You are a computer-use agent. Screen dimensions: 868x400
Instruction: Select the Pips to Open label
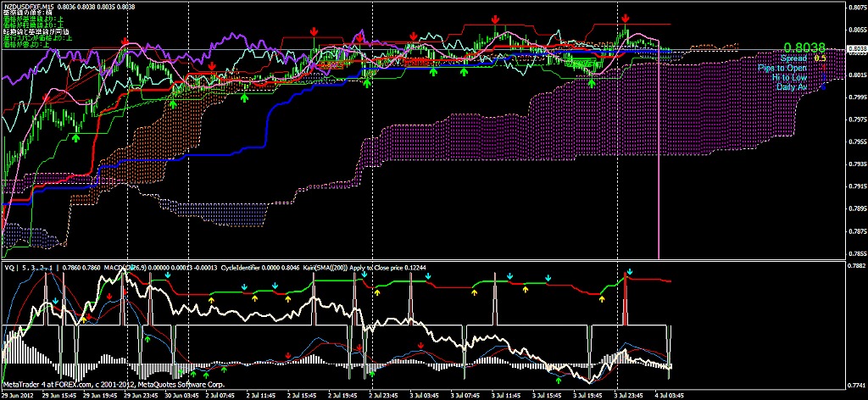click(782, 68)
